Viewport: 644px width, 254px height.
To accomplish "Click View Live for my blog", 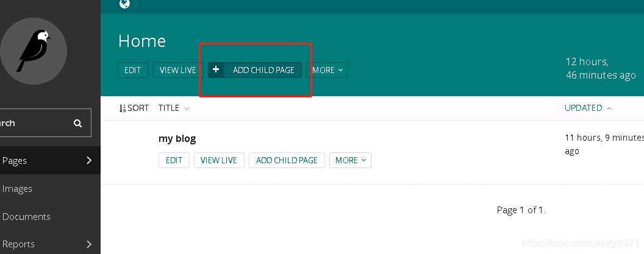I will click(x=219, y=160).
